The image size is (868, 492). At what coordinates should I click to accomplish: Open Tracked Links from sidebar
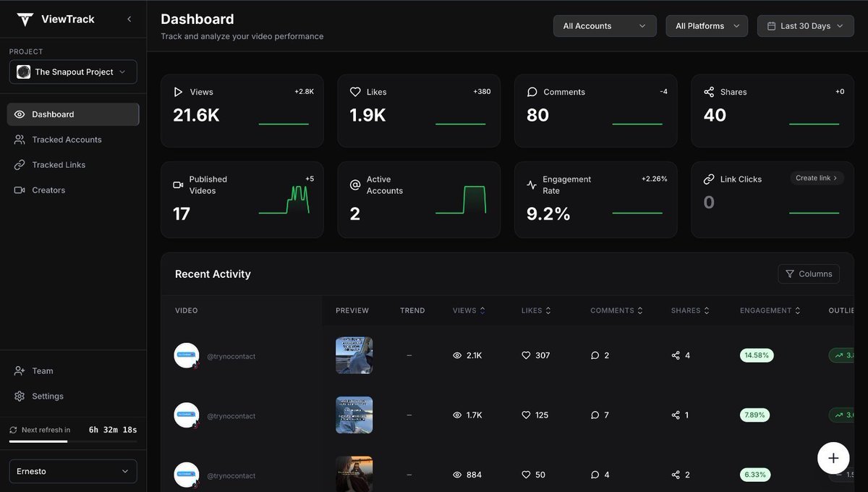[x=59, y=165]
